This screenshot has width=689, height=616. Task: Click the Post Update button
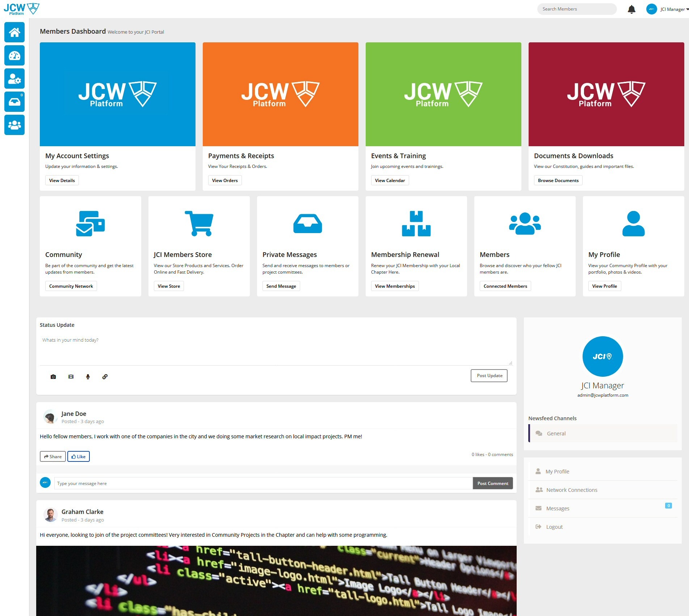point(489,375)
